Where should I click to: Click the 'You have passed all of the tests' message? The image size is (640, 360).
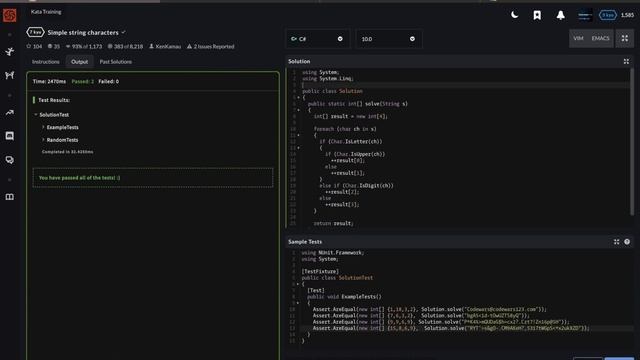click(79, 178)
